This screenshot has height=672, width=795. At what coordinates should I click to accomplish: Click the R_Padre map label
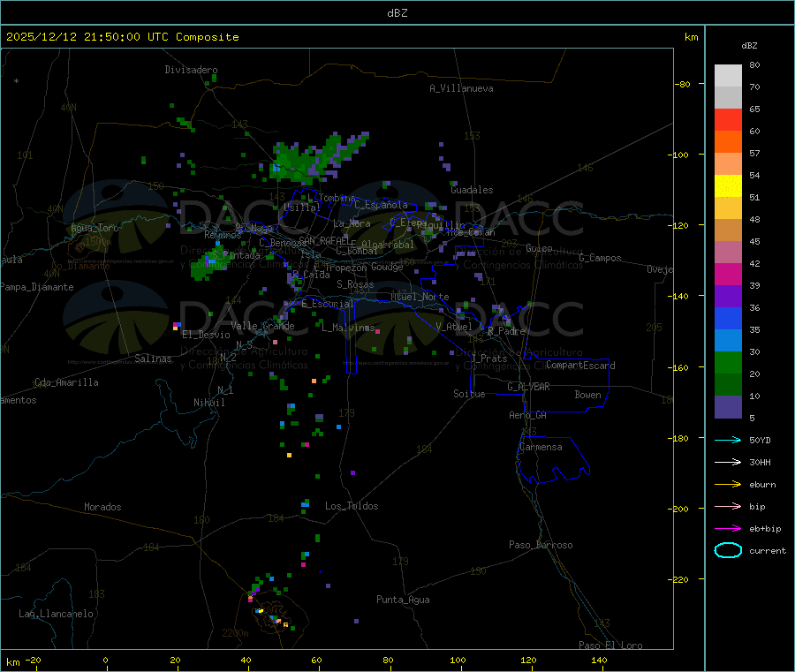point(506,331)
